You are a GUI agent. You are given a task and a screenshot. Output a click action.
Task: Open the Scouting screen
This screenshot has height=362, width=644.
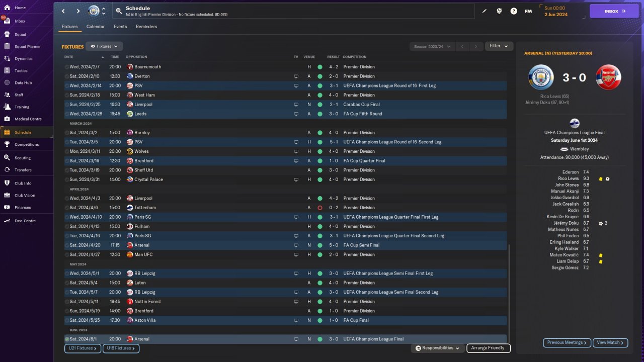click(x=27, y=158)
